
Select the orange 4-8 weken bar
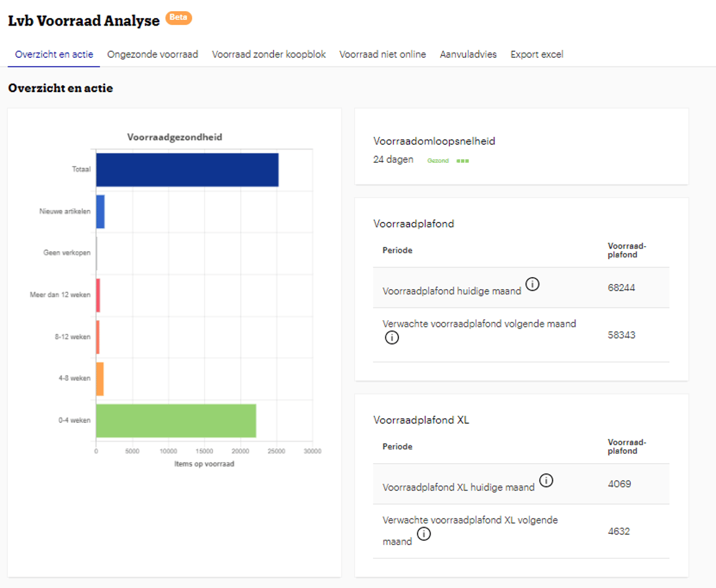coord(99,379)
